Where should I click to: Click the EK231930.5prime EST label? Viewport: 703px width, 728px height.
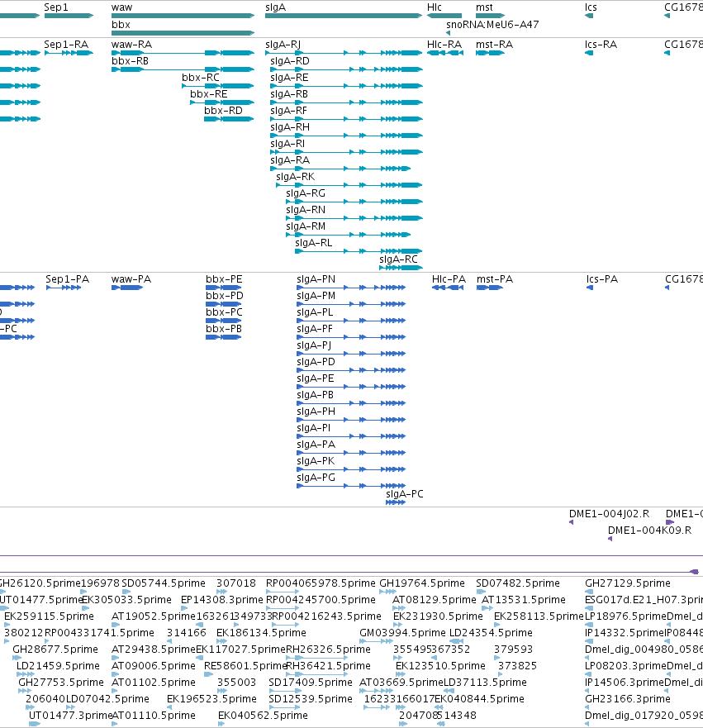point(438,616)
